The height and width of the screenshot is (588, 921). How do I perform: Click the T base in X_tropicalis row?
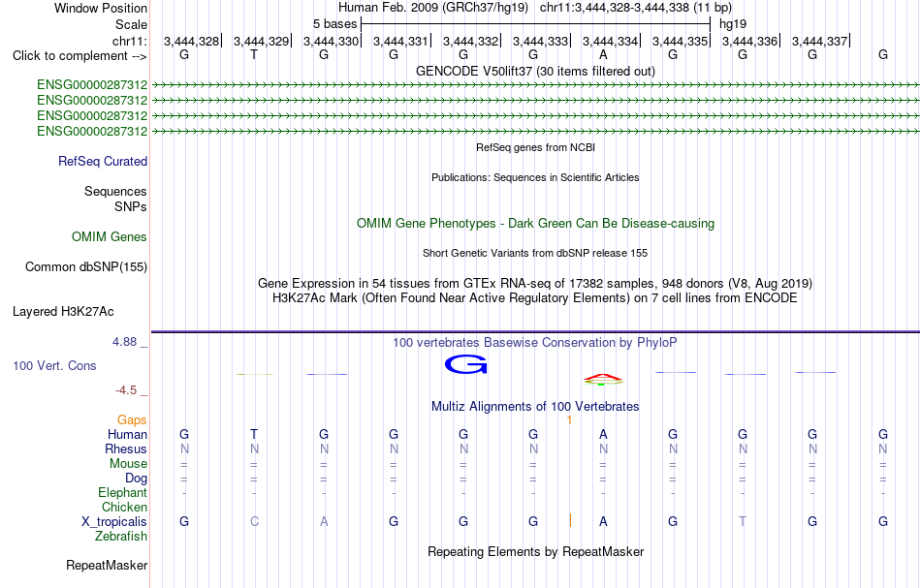743,521
